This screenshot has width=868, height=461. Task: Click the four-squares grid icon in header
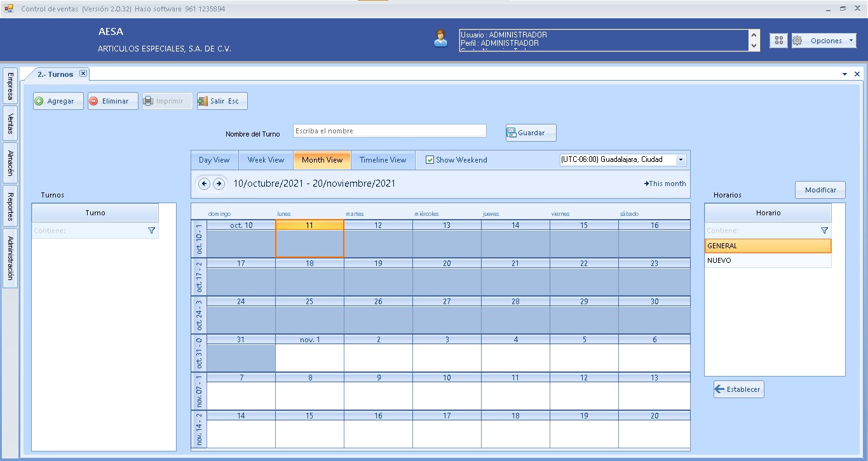click(x=778, y=41)
